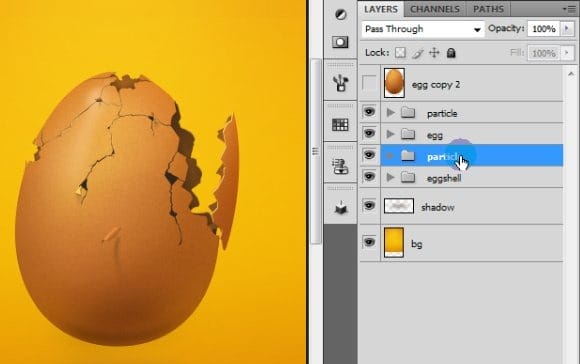Viewport: 580px width, 364px height.
Task: Switch to the Channels tab
Action: (435, 9)
